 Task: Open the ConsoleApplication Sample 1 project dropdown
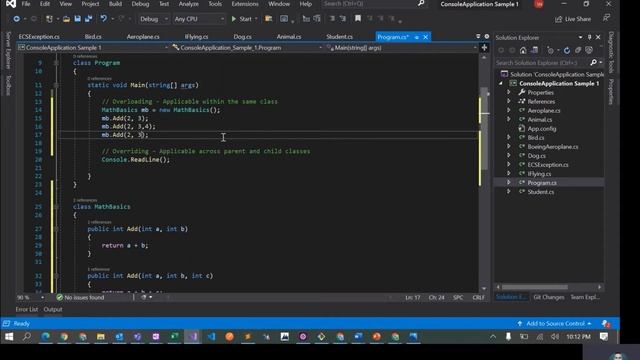tap(93, 48)
